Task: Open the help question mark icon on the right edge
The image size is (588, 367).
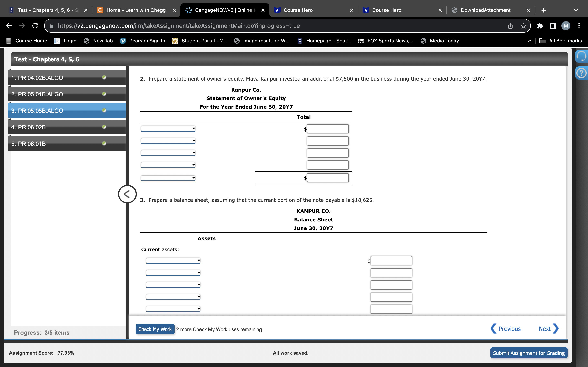Action: coord(582,73)
